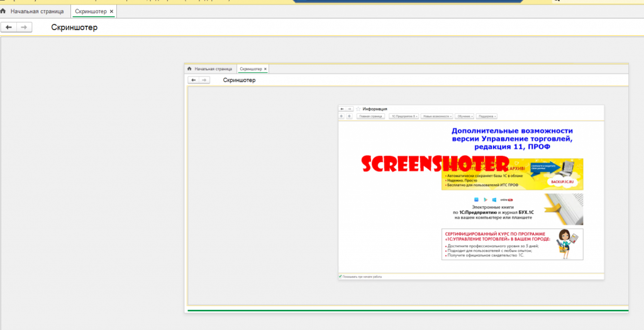Close the top-level Скриншотер tab
The height and width of the screenshot is (330, 644).
(x=111, y=11)
